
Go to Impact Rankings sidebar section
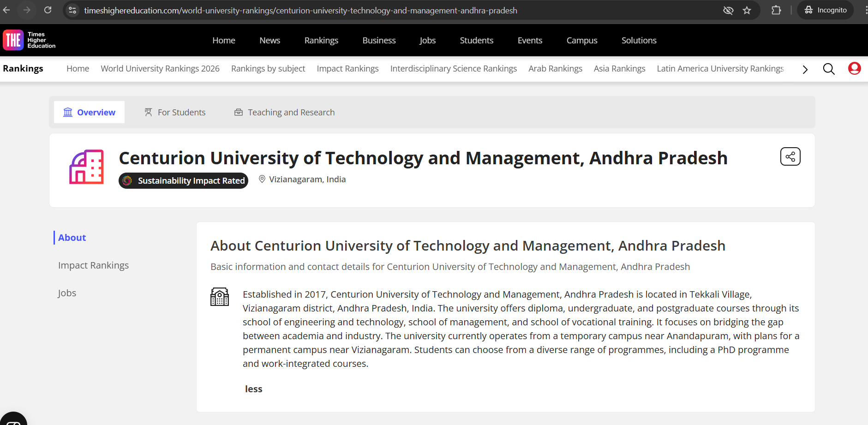(93, 265)
